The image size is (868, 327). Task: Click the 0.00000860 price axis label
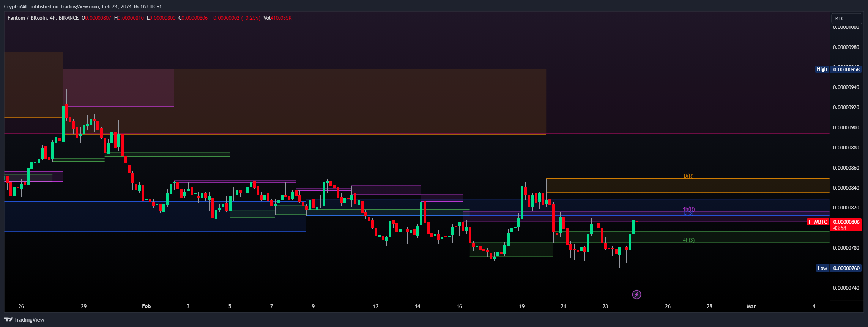(x=845, y=168)
